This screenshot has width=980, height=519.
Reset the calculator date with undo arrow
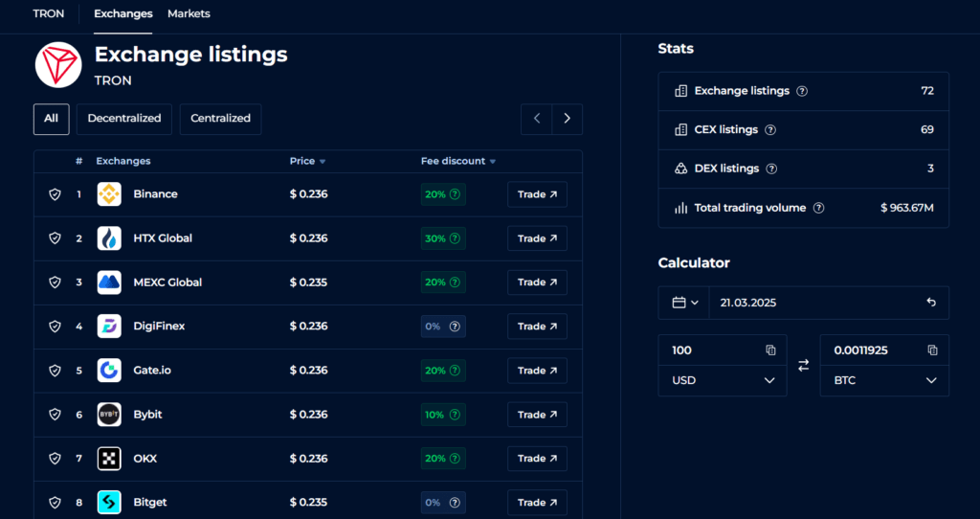[931, 303]
